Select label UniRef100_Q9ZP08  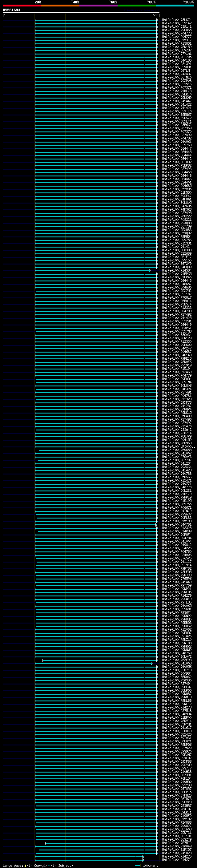pyautogui.click(x=176, y=81)
